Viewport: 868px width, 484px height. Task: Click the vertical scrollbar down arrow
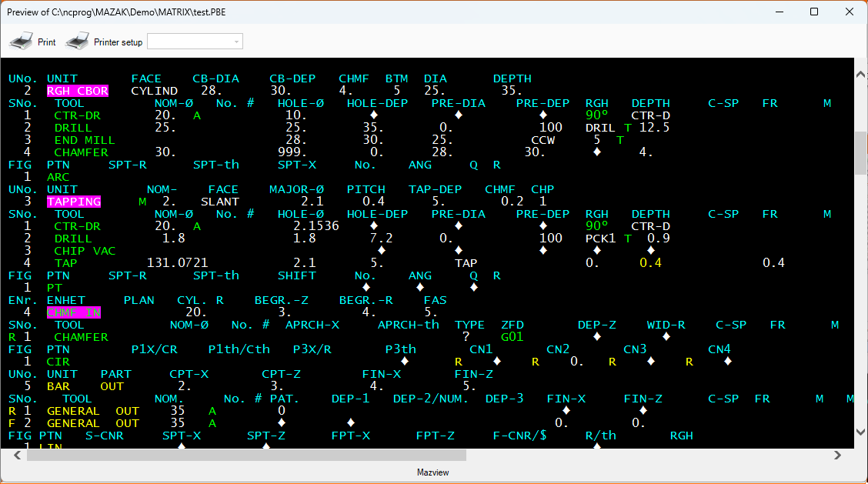coord(861,432)
